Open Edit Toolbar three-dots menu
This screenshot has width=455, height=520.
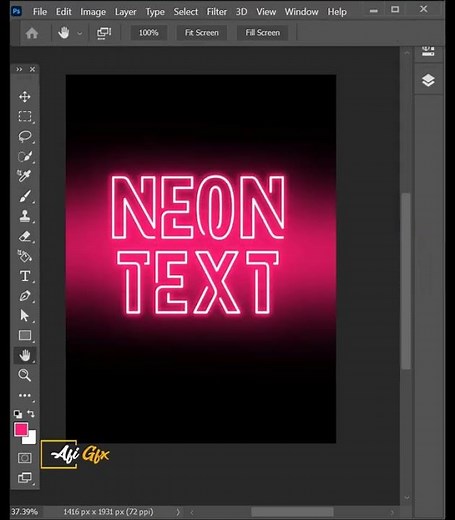pos(25,395)
